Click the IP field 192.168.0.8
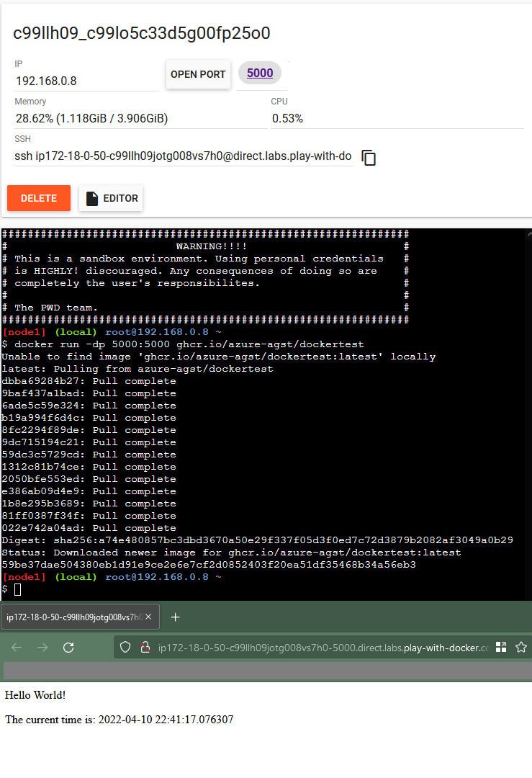The image size is (532, 778). coord(86,81)
